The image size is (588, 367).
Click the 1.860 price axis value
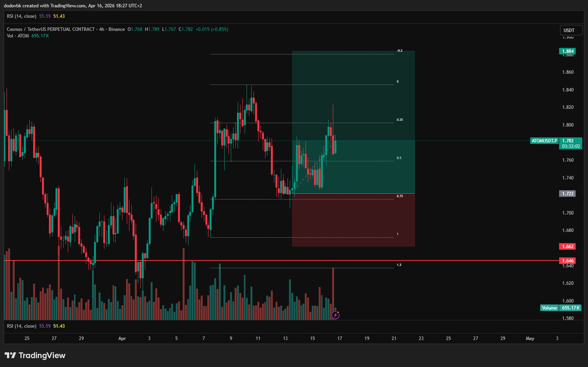coord(568,72)
